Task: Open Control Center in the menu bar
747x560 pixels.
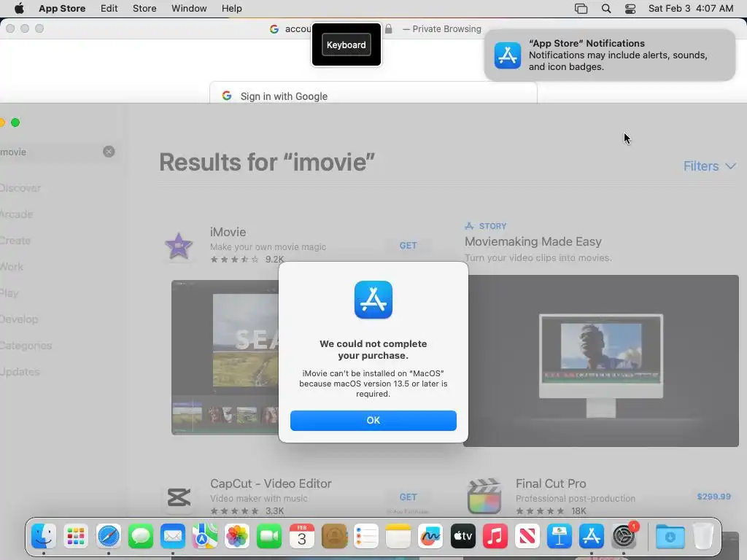Action: point(630,8)
